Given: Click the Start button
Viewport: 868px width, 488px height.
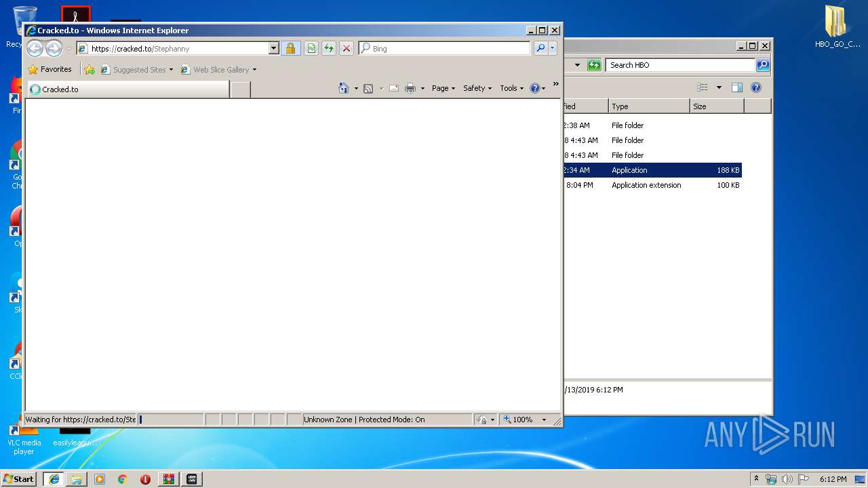Looking at the screenshot, I should pyautogui.click(x=19, y=479).
